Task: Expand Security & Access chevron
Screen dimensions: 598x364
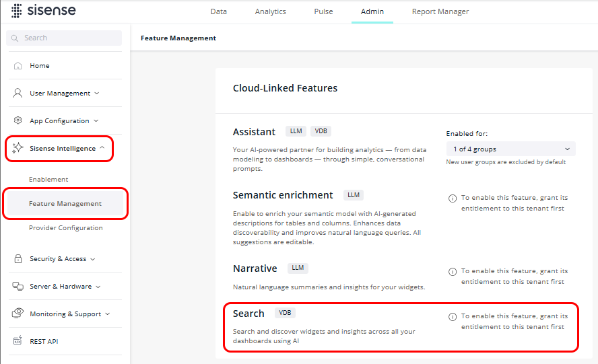Action: 93,259
